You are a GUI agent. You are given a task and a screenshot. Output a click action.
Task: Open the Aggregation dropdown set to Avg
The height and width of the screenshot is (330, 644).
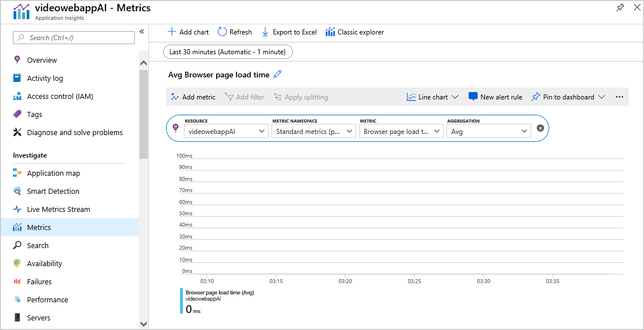(x=489, y=131)
